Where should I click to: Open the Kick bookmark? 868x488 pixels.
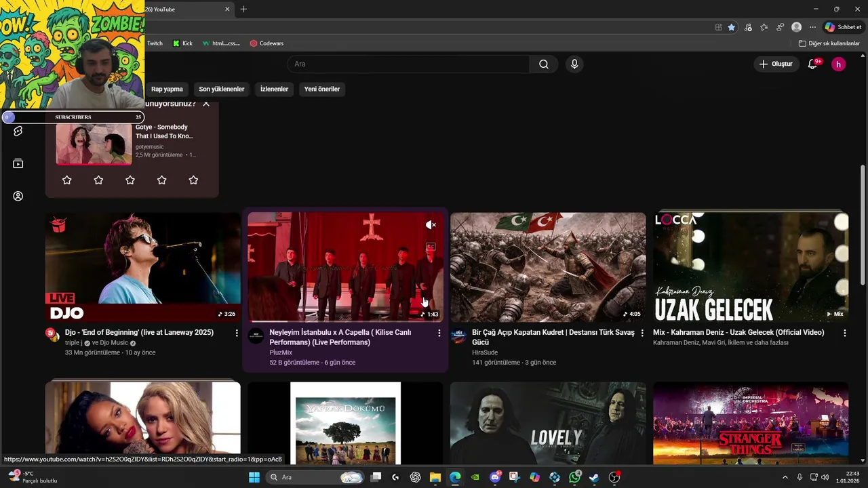(182, 43)
